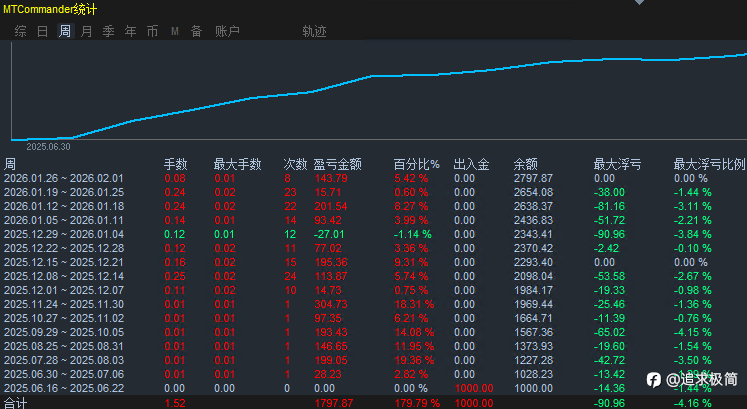This screenshot has width=747, height=409.
Task: Click the 余额 column header
Action: 525,164
